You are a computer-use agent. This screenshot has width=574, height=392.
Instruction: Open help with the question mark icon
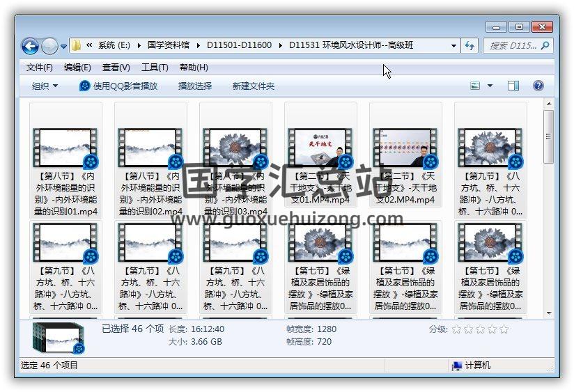pyautogui.click(x=538, y=86)
